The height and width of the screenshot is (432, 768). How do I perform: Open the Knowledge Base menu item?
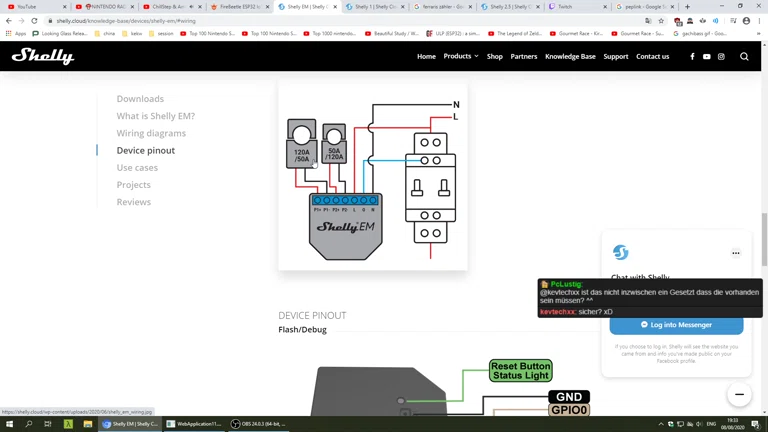(x=570, y=57)
